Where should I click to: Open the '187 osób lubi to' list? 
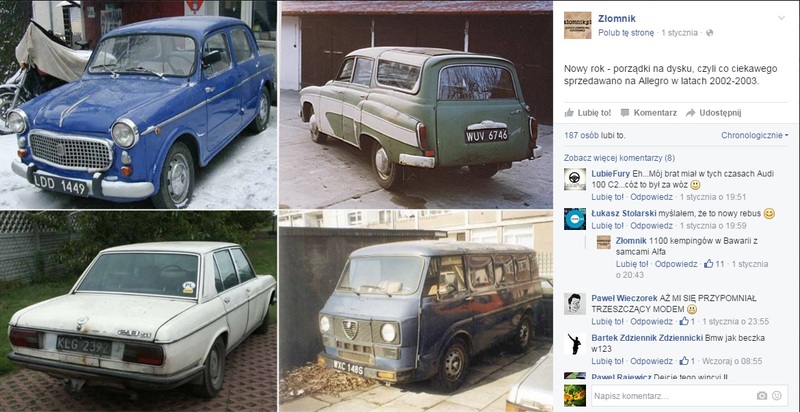coord(594,135)
